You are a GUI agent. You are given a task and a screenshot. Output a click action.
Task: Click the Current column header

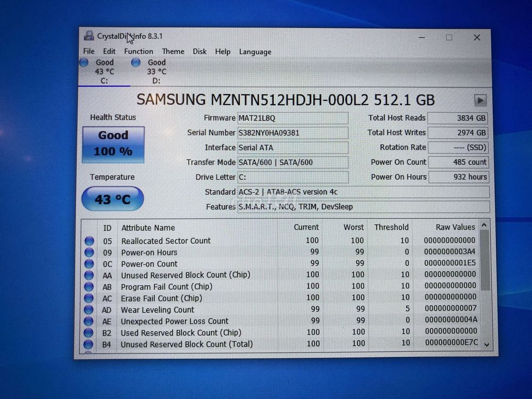[306, 227]
